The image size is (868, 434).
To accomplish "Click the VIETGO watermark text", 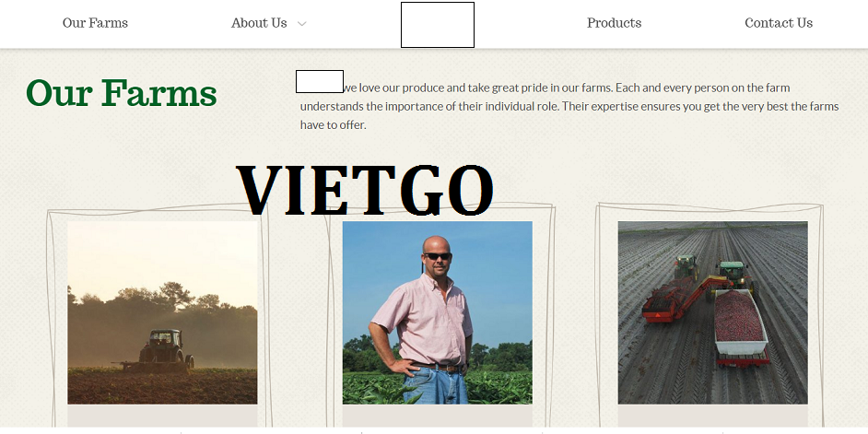I will [365, 191].
